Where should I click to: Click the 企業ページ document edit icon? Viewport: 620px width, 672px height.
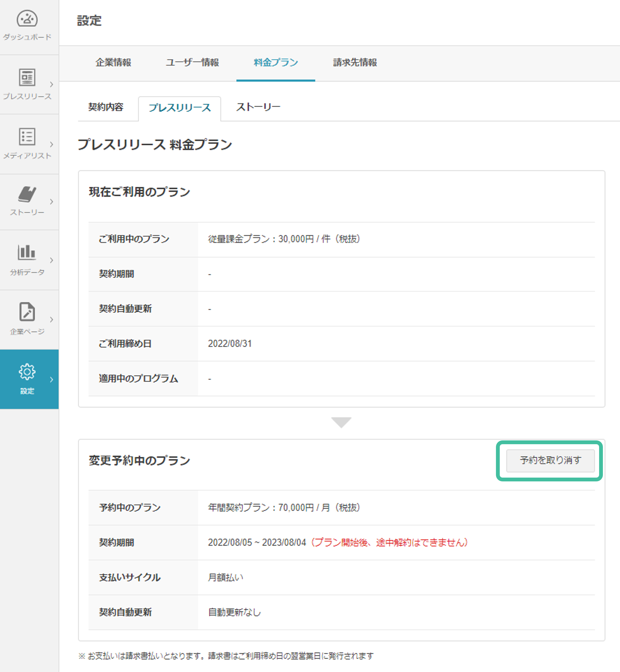tap(27, 311)
